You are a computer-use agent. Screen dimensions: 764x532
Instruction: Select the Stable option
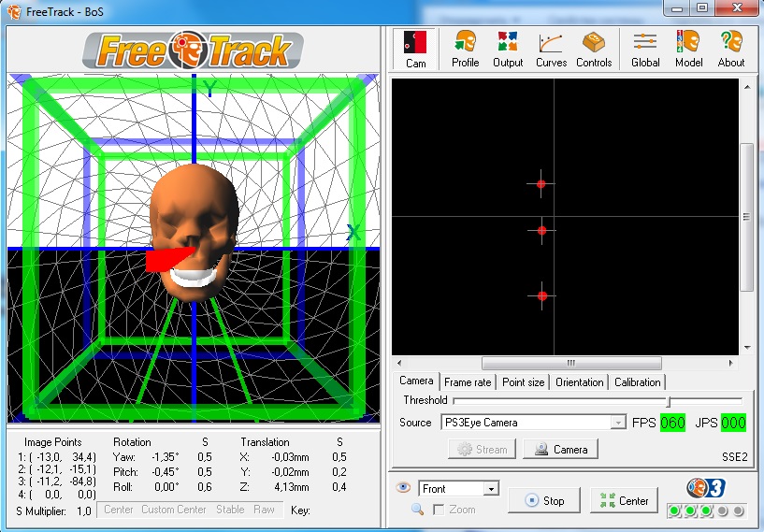(x=230, y=510)
